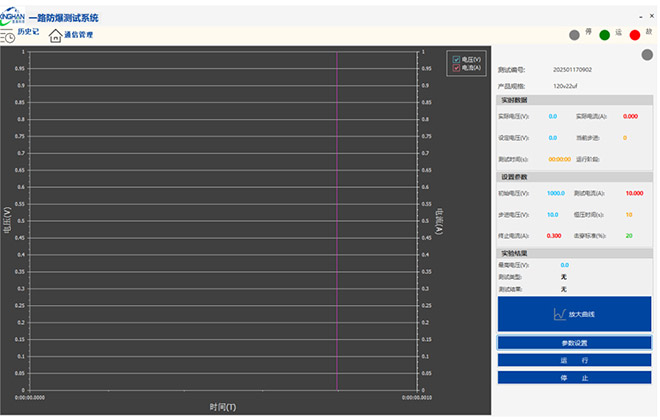Toggle the 电流(A) legend checkbox
Screen dimensions: 660x420
tap(456, 68)
